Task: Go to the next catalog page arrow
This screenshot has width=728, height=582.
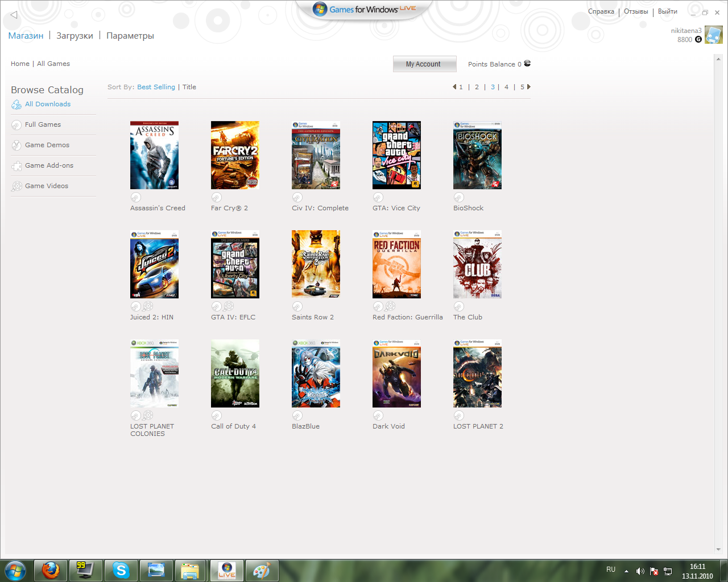Action: (529, 87)
